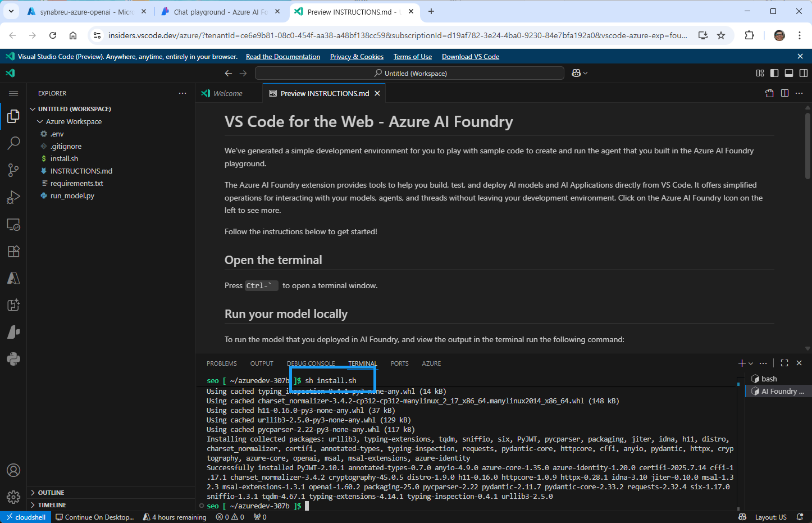Go forward with the editor navigation arrow
The width and height of the screenshot is (812, 523).
243,73
